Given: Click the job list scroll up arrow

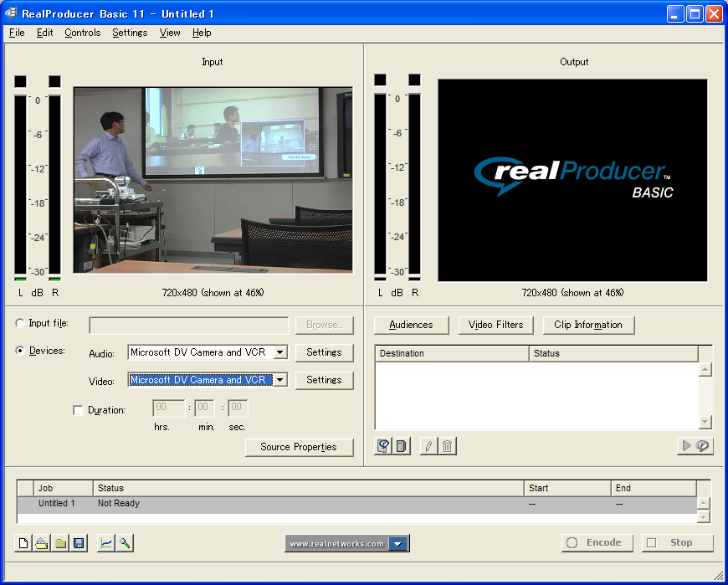Looking at the screenshot, I should [704, 504].
